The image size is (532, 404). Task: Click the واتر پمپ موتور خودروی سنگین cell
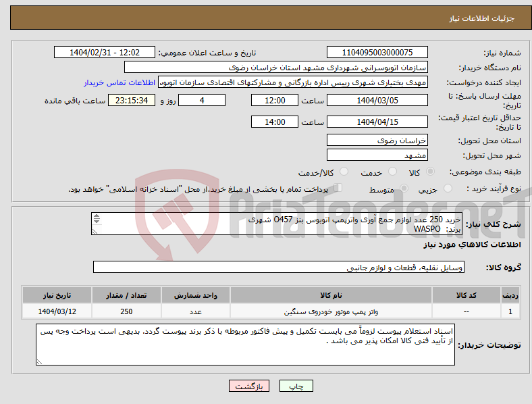click(x=331, y=311)
